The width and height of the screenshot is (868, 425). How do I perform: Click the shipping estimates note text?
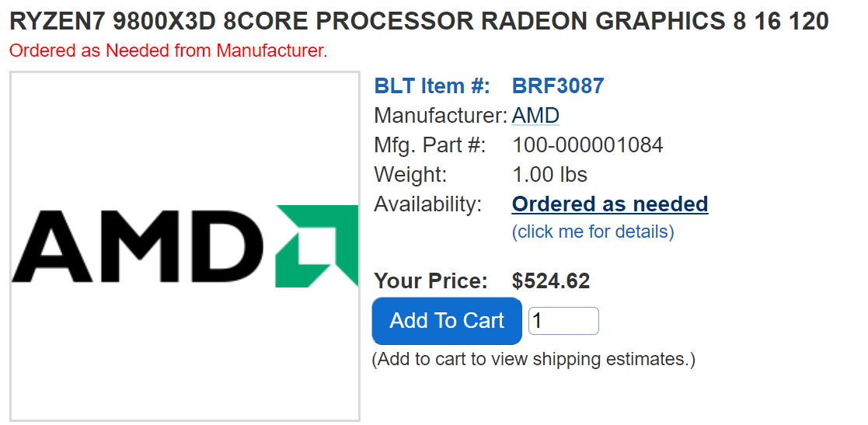click(533, 360)
